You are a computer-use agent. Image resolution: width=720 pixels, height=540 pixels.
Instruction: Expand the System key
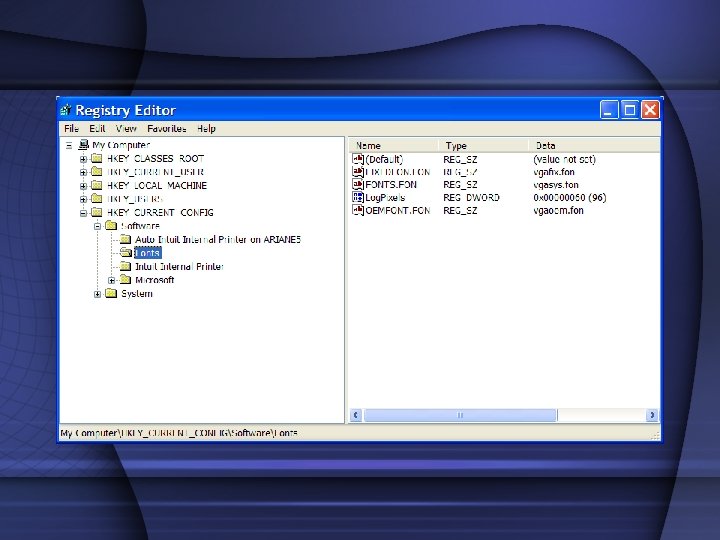coord(97,294)
